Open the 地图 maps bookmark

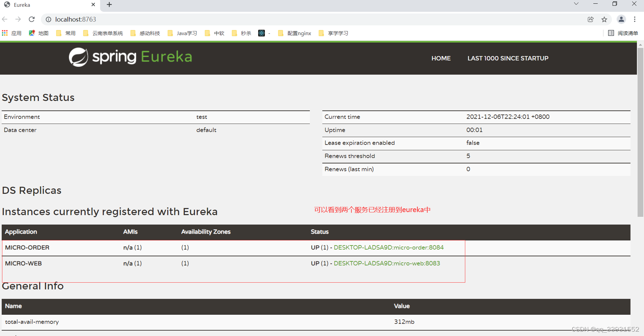pos(39,33)
